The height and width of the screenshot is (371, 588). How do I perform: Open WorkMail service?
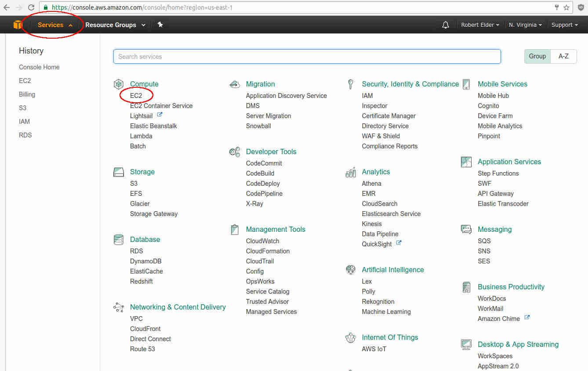click(x=490, y=309)
